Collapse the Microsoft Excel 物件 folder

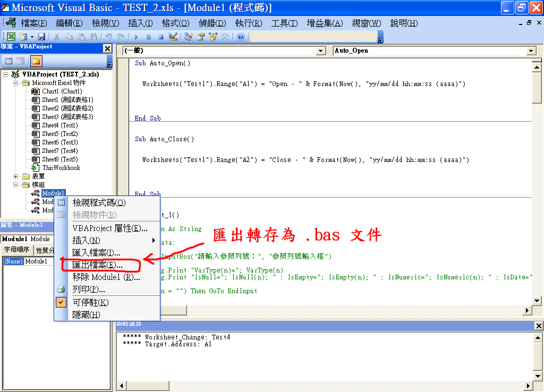(15, 83)
